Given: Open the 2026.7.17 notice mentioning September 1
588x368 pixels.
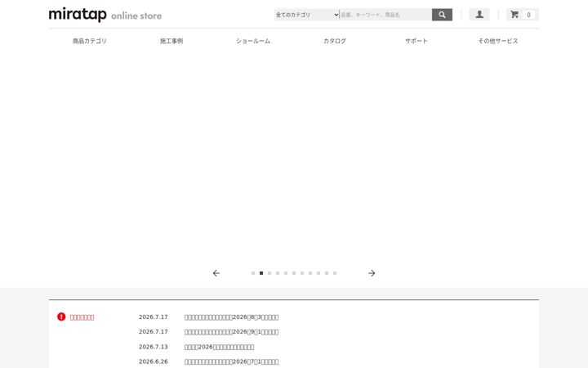Looking at the screenshot, I should 231,332.
